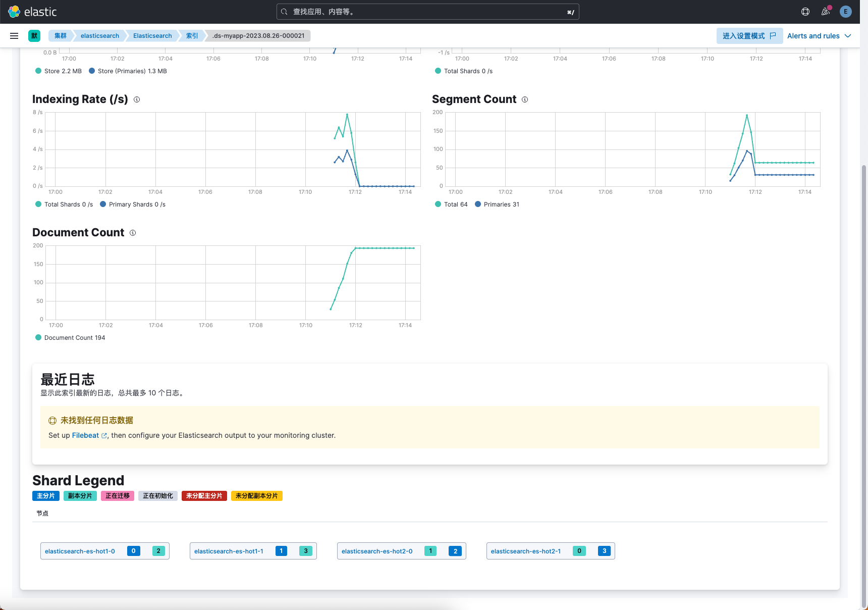Image resolution: width=868 pixels, height=610 pixels.
Task: Toggle Store (Primaries) 1.3 MB legend series
Action: coord(128,71)
